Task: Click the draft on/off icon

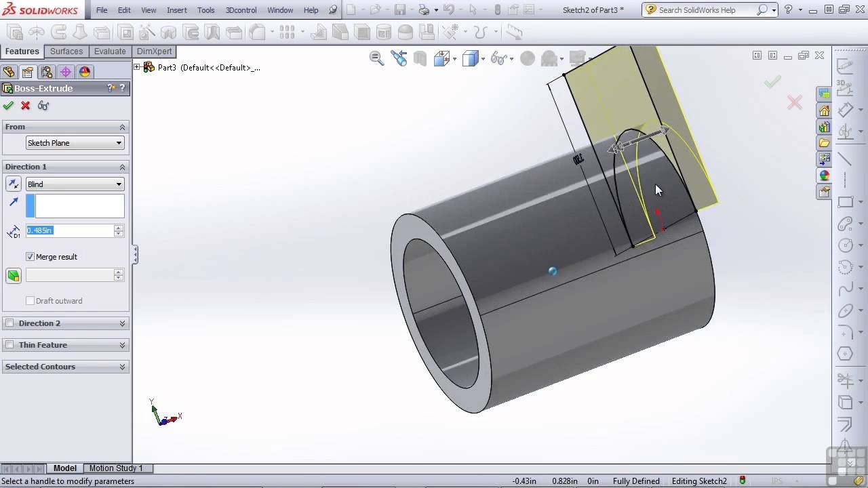Action: 14,275
